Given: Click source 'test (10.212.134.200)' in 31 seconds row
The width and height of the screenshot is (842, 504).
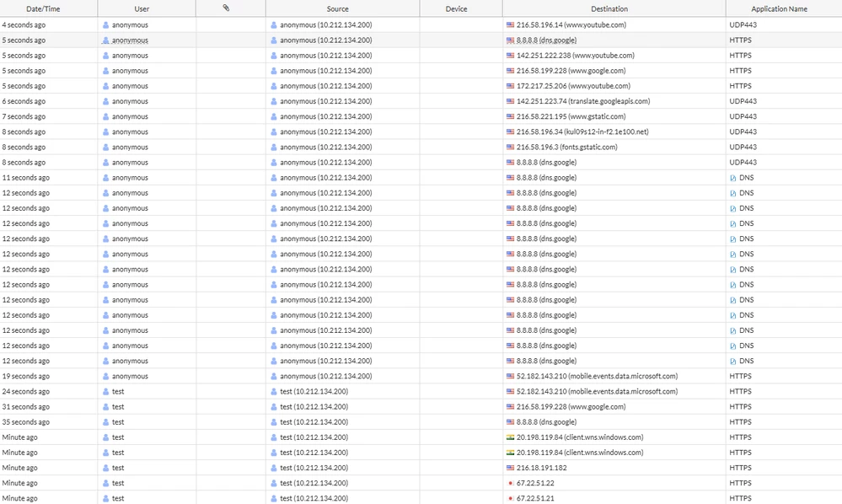Looking at the screenshot, I should (x=314, y=407).
